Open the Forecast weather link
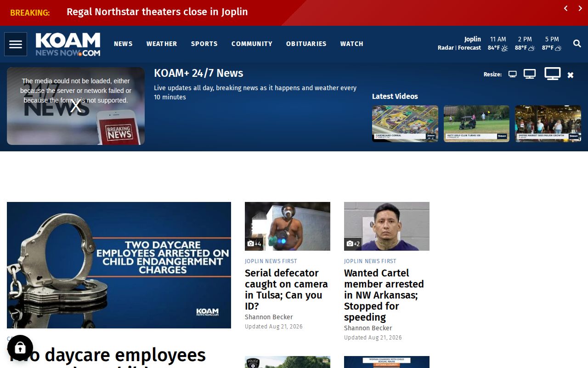Viewport: 588px width, 368px height. click(469, 48)
